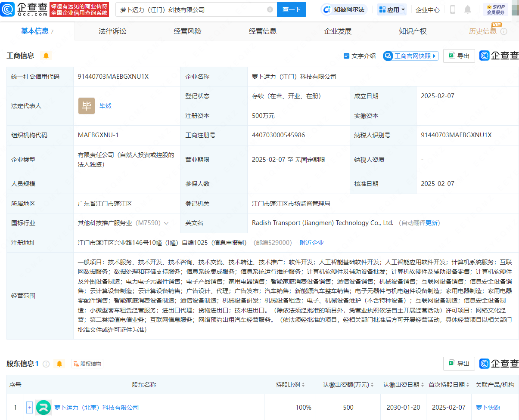Switch to 经营信息 tab

pyautogui.click(x=263, y=31)
